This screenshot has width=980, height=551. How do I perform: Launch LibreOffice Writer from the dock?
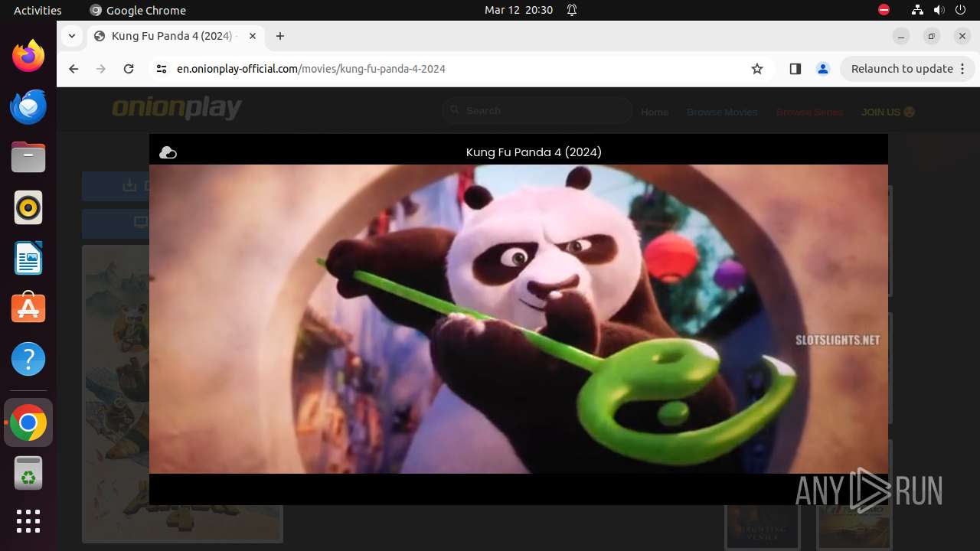tap(28, 258)
